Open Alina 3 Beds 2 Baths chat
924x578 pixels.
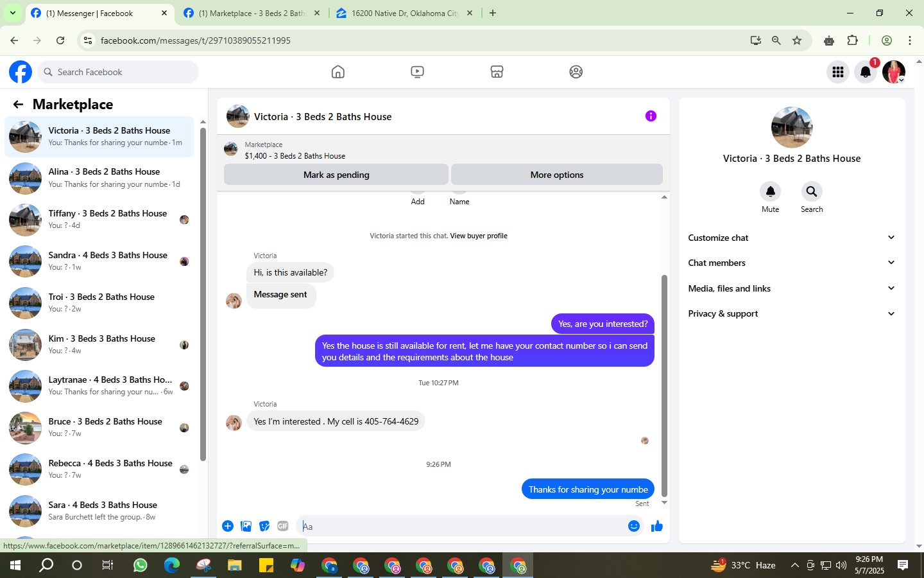(x=99, y=178)
